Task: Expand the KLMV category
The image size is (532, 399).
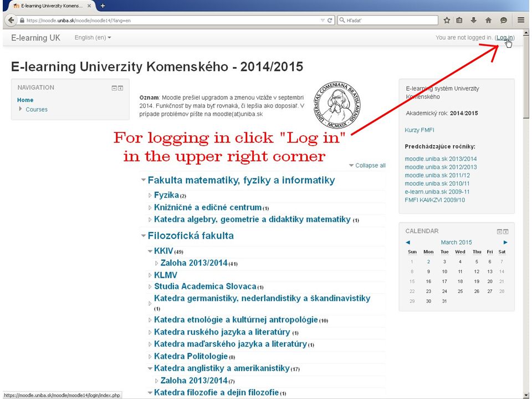Action: (x=150, y=275)
